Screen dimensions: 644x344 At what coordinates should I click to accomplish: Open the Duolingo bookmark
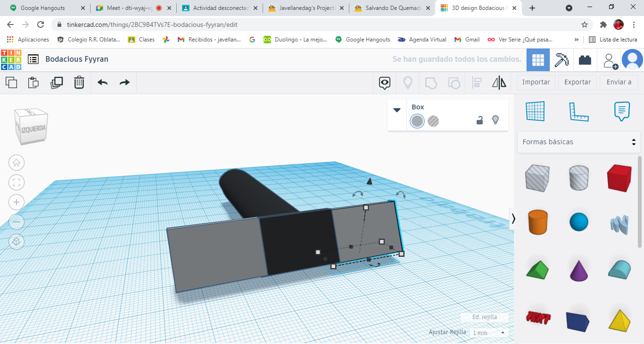295,40
